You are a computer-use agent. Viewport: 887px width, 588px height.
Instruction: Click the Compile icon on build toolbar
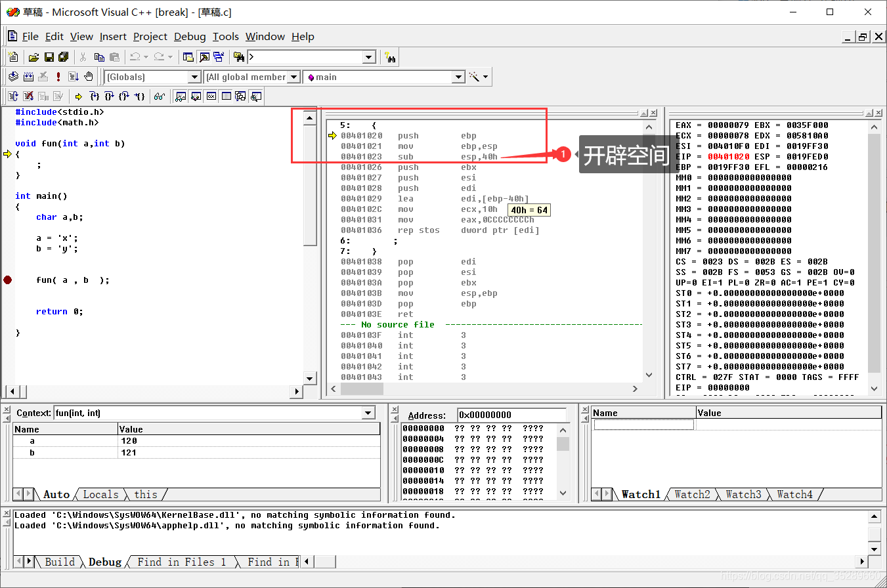(x=13, y=77)
